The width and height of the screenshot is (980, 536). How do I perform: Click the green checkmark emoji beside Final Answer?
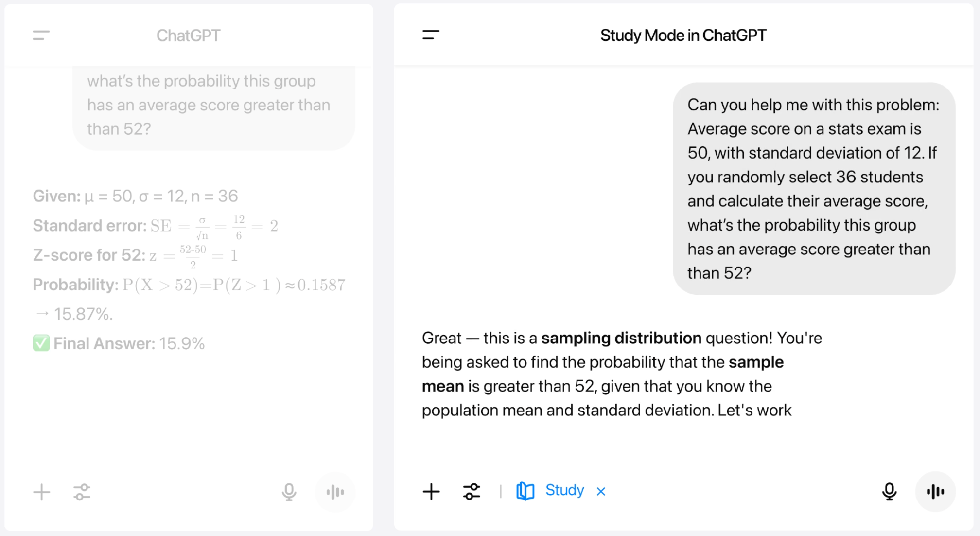click(x=41, y=343)
